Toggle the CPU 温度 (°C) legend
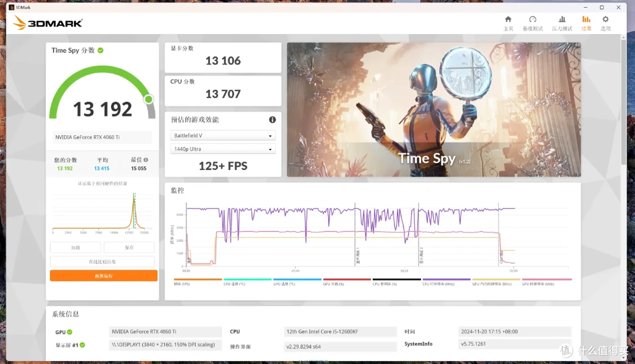The height and width of the screenshot is (364, 635). [x=248, y=282]
